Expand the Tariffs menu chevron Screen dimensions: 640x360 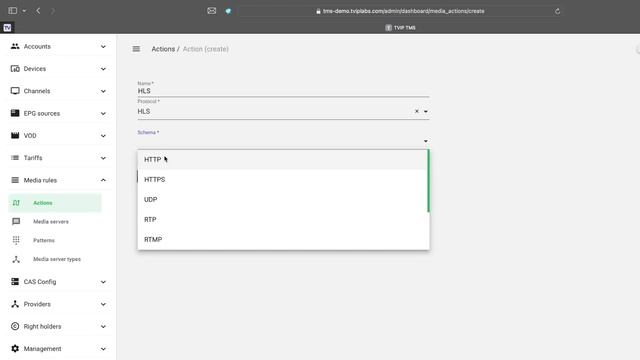103,158
